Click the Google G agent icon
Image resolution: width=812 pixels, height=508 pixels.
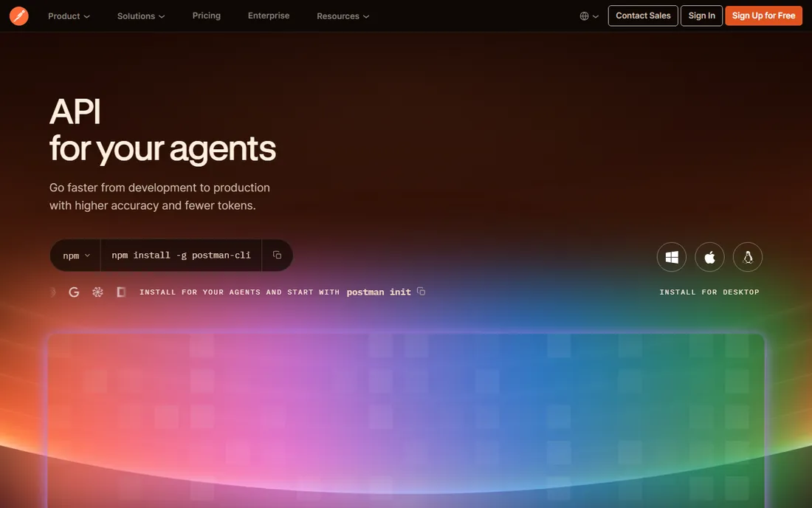(x=74, y=292)
